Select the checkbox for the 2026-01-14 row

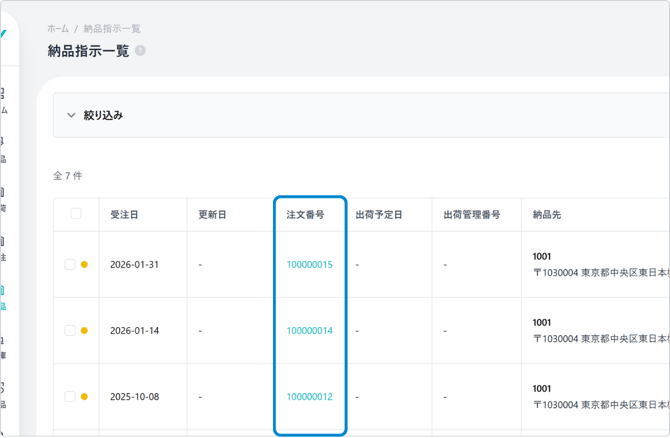pos(70,331)
